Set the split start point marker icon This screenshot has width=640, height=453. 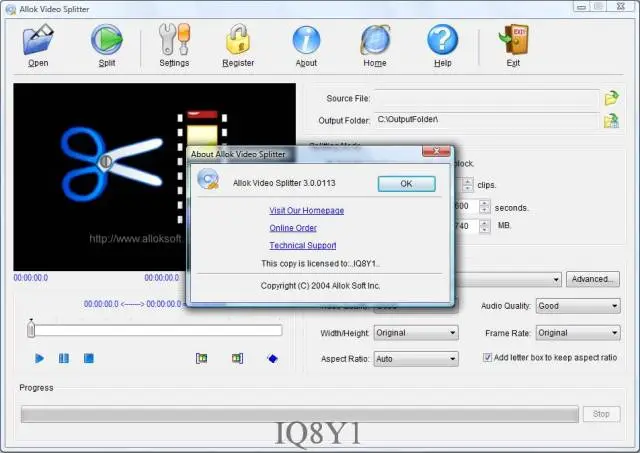202,359
